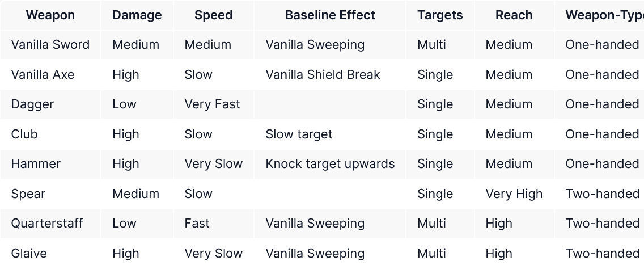Select the Very Fast speed cell
644x265 pixels.
[x=212, y=104]
